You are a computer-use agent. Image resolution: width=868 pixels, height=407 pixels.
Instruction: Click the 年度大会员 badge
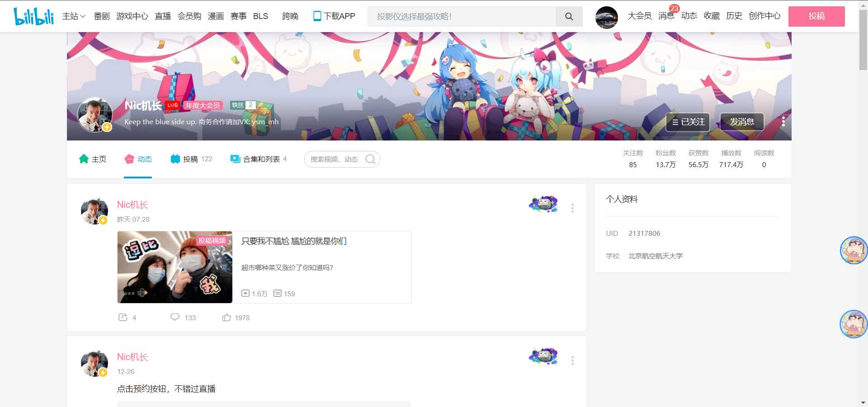[x=203, y=105]
